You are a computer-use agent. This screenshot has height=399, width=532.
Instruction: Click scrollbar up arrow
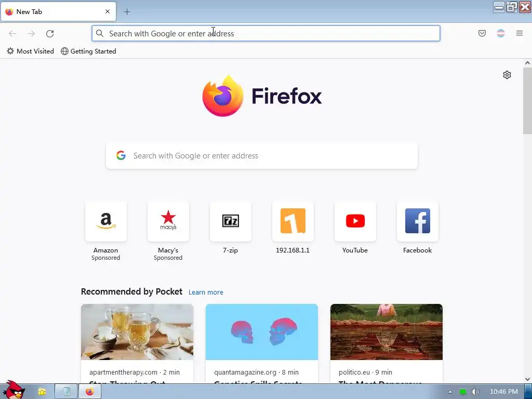coord(527,63)
